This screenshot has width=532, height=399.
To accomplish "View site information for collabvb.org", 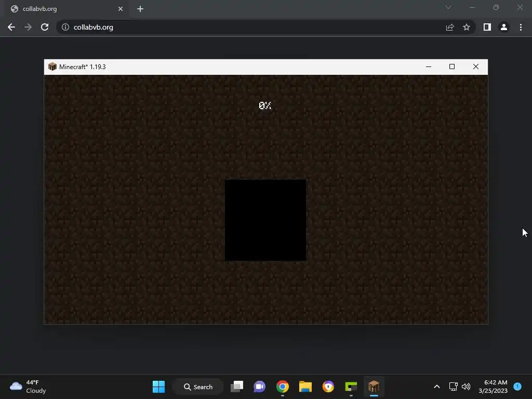I will [65, 27].
